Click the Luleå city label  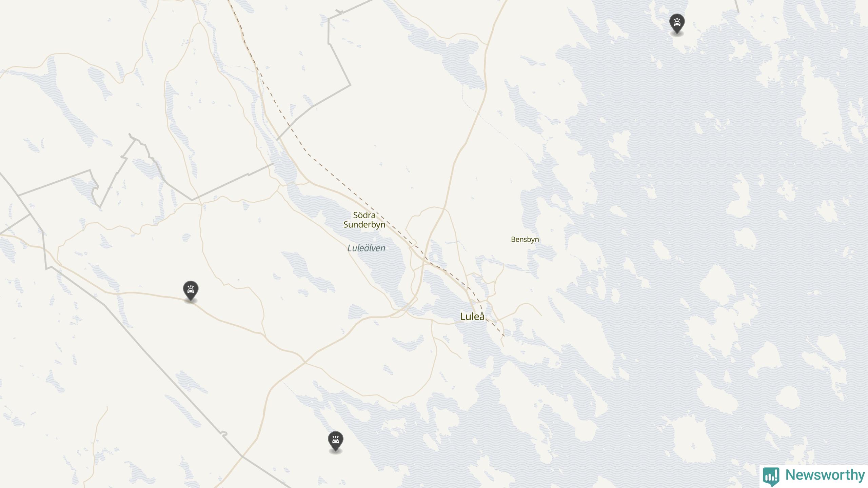tap(472, 316)
